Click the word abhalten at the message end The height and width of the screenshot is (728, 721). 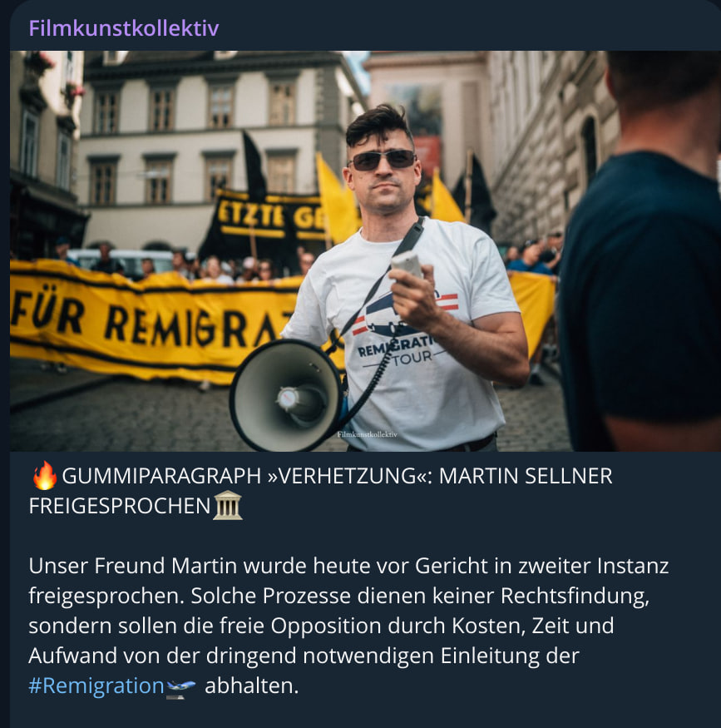click(251, 686)
